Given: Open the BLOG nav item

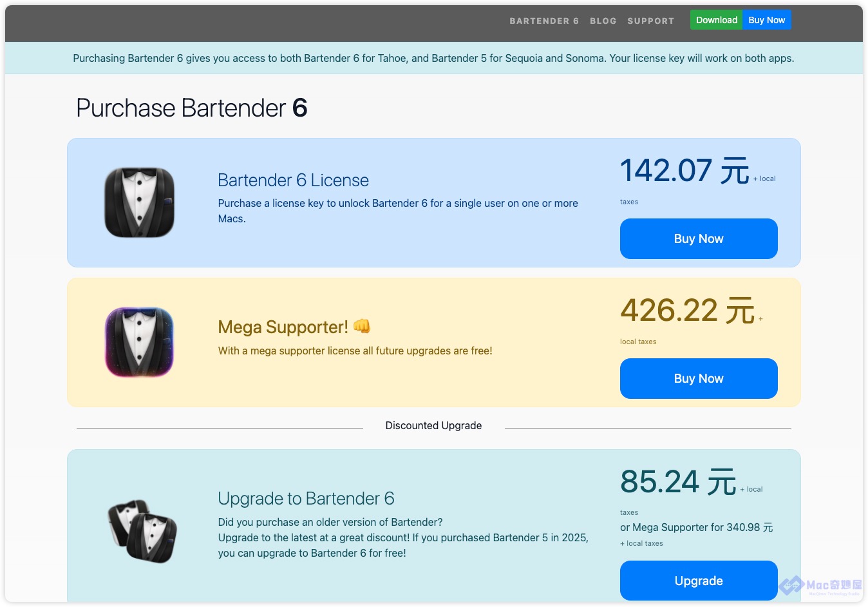Looking at the screenshot, I should (603, 21).
